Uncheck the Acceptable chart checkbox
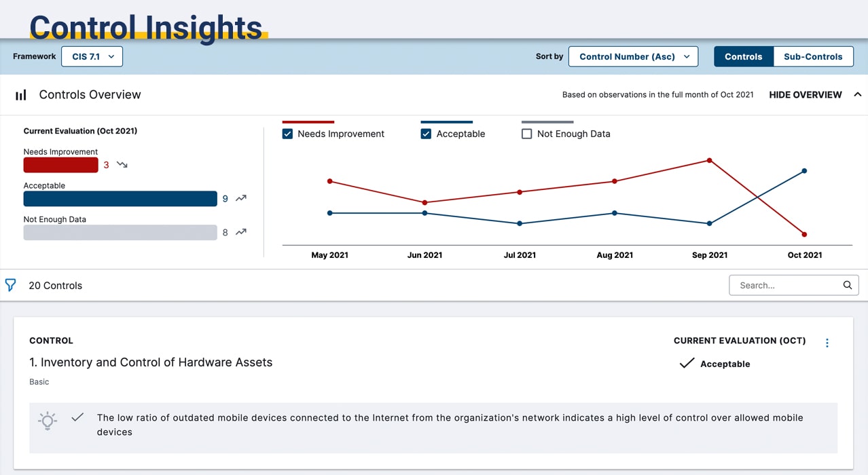This screenshot has width=868, height=475. point(426,134)
